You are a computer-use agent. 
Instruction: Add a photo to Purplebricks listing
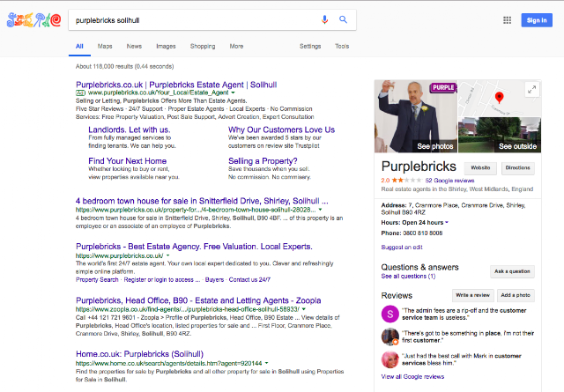coord(516,295)
